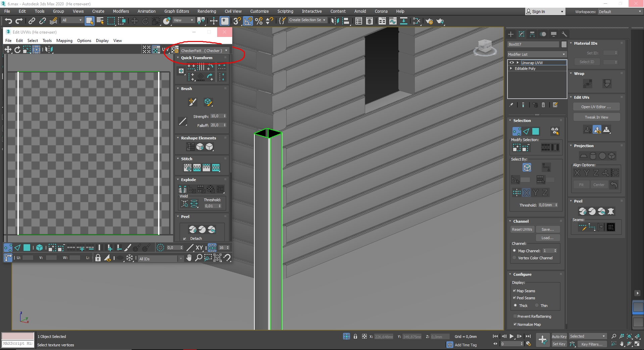
Task: Click the Play Animation button
Action: point(511,336)
